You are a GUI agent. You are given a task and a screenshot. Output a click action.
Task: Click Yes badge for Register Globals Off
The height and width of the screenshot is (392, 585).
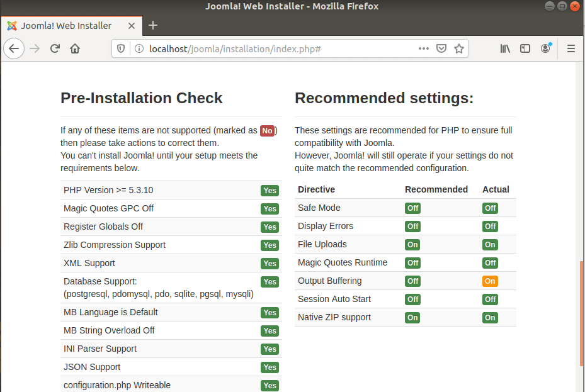[x=270, y=227]
